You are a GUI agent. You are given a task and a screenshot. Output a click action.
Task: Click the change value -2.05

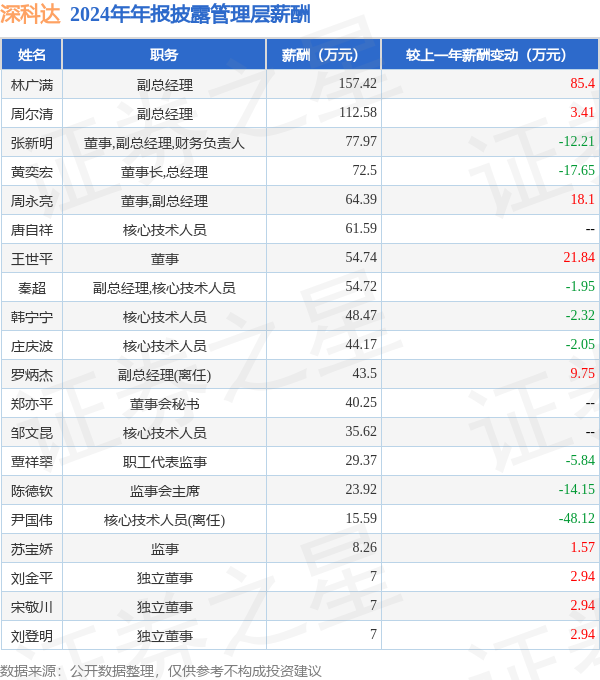pos(580,344)
